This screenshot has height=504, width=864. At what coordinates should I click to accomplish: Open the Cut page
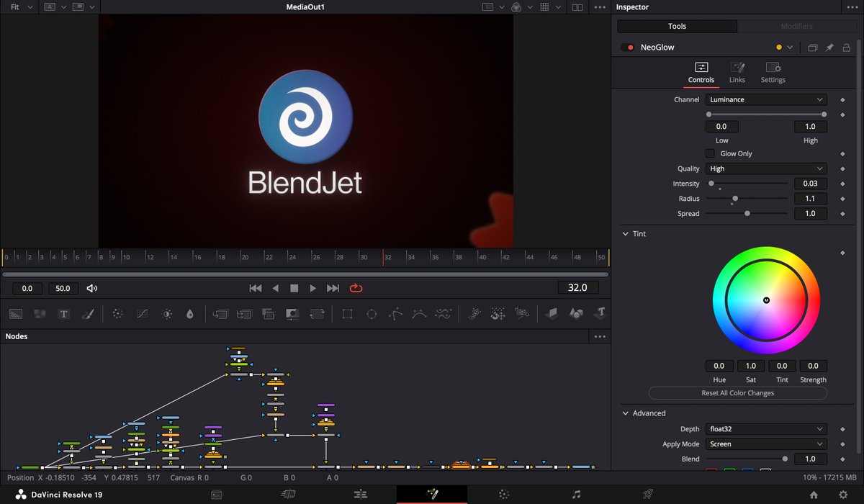coord(288,495)
